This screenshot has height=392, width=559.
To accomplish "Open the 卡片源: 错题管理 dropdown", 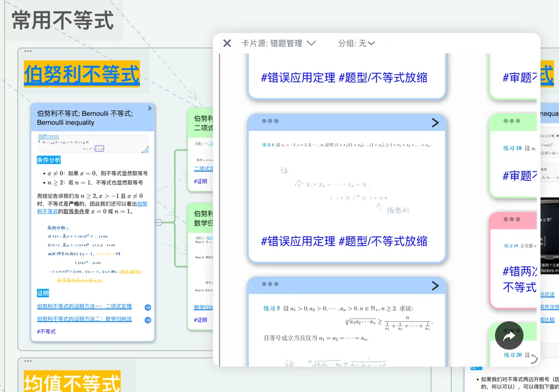I will [x=279, y=43].
